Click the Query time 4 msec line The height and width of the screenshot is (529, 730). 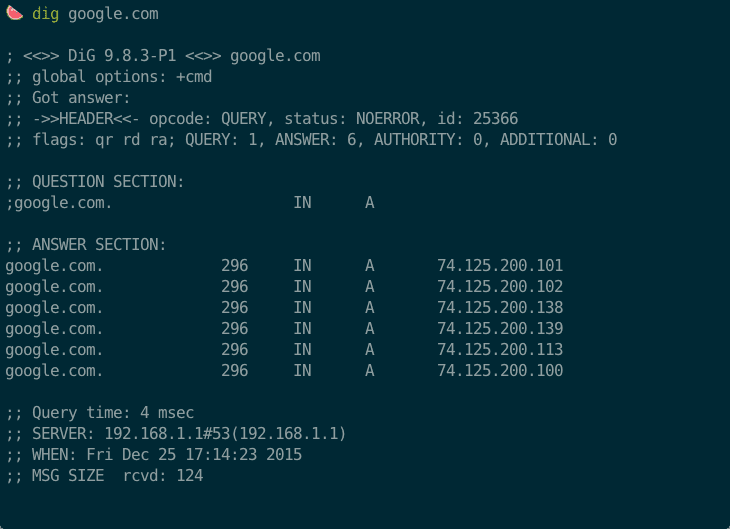(x=100, y=413)
